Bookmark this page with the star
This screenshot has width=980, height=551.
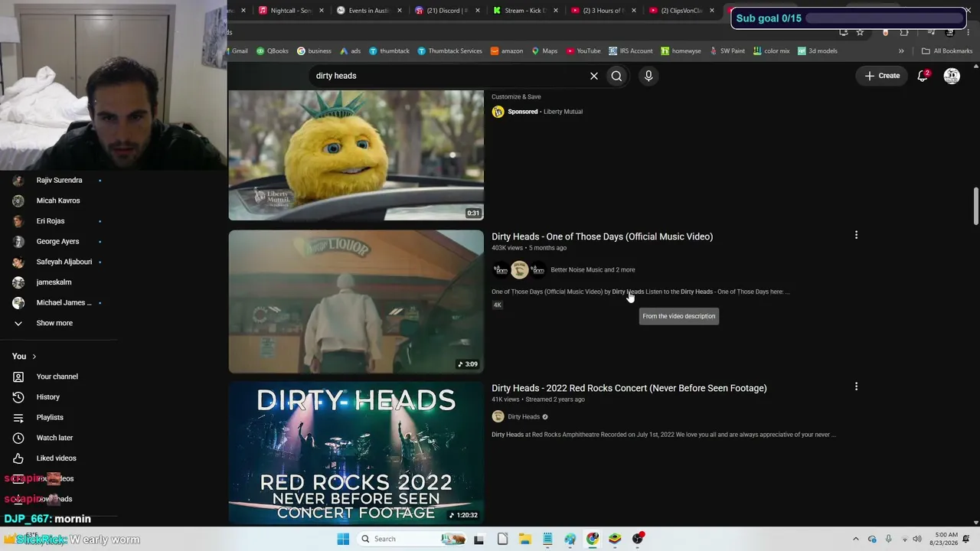860,32
